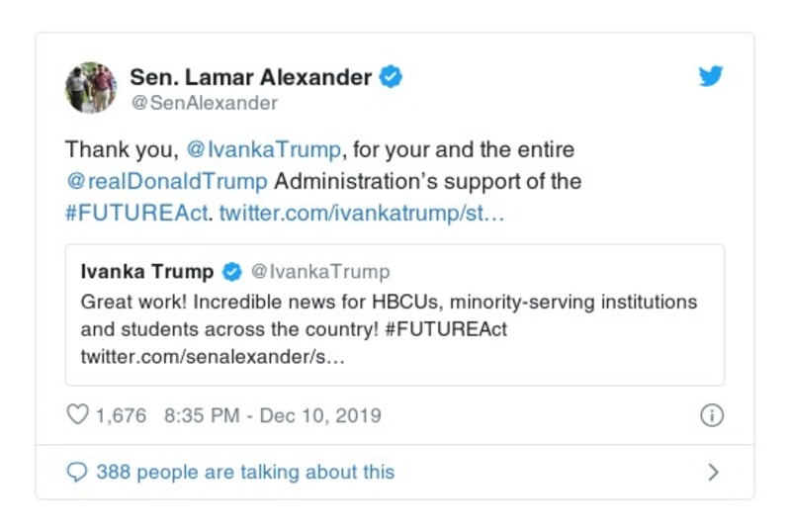Click the 1,676 likes count

point(121,415)
